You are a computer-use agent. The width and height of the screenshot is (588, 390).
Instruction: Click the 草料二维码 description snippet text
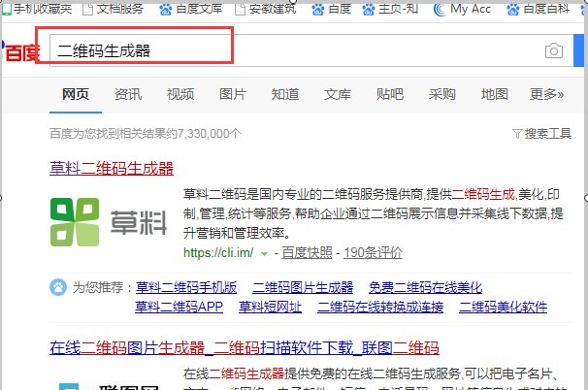tap(374, 213)
